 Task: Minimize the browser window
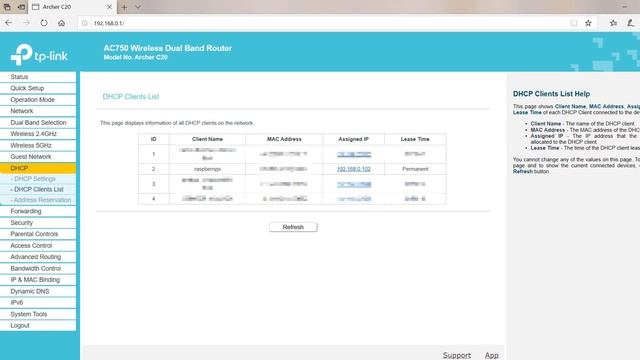coord(624,7)
